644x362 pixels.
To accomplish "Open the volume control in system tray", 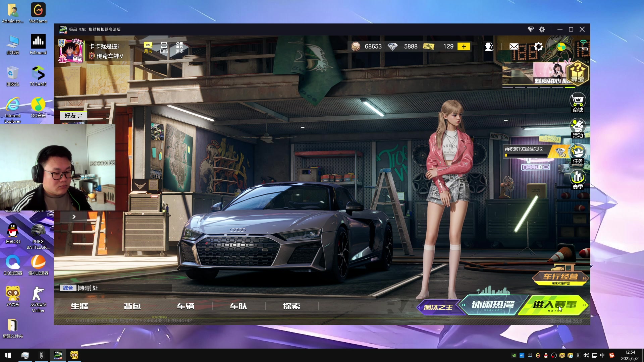I will coord(586,355).
